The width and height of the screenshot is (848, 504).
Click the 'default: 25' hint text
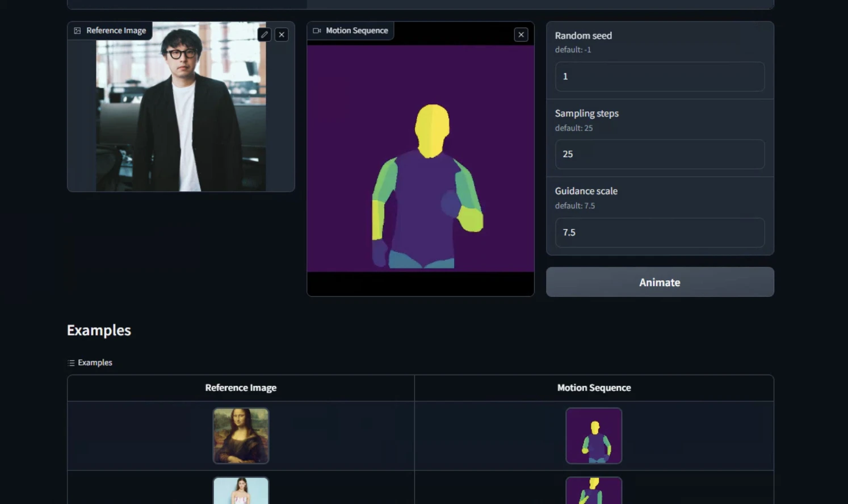point(574,128)
